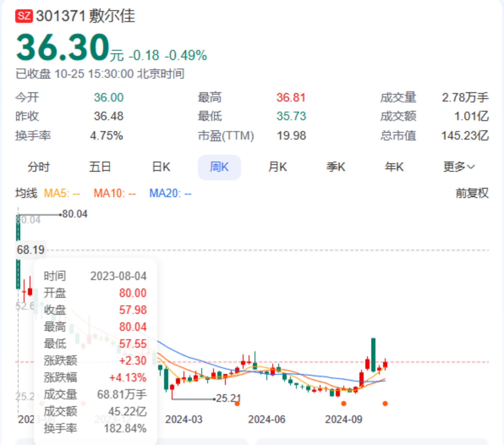Click the price change -0.18 value
The width and height of the screenshot is (504, 445).
click(x=144, y=56)
